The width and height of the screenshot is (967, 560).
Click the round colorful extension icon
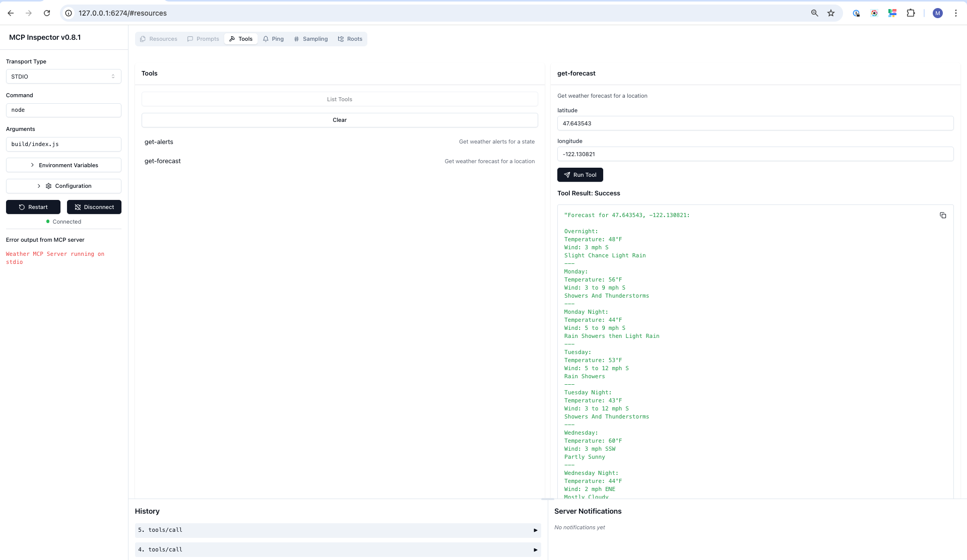click(x=874, y=13)
